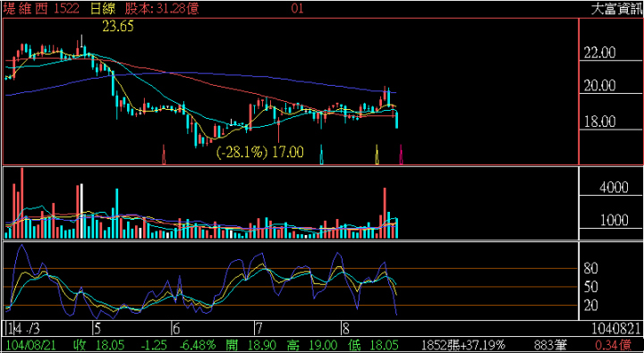Click the (-28.1%) 17.00 low annotation

click(x=260, y=152)
